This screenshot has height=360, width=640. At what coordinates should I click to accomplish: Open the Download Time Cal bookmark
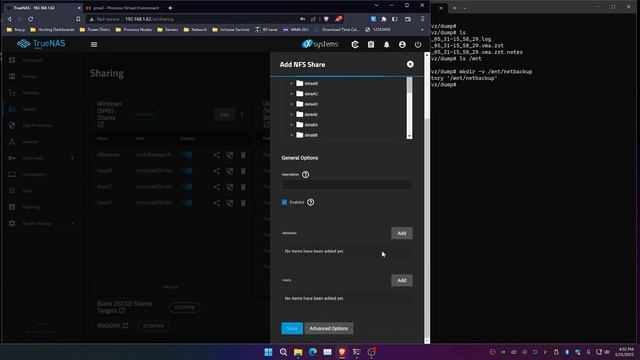337,29
